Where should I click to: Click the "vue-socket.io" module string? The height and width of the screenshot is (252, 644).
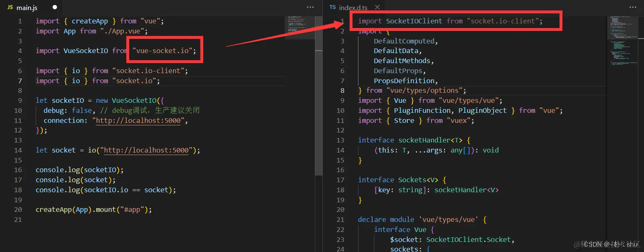pyautogui.click(x=162, y=51)
